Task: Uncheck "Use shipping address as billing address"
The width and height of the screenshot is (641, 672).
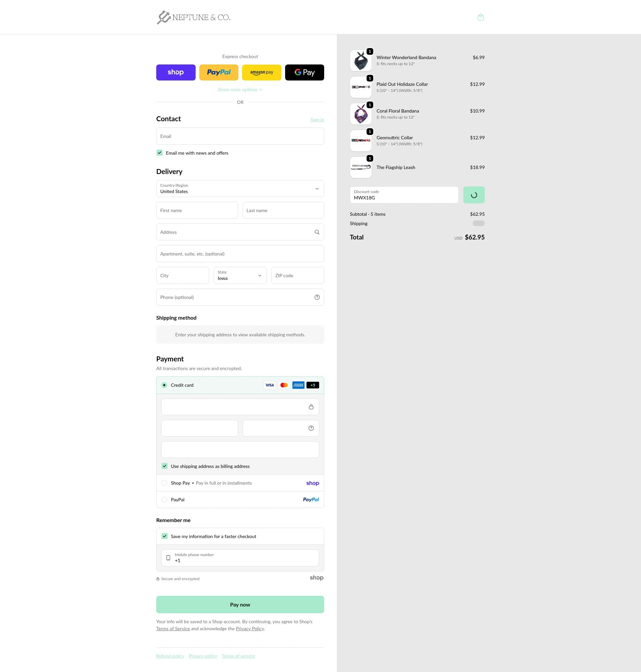Action: pos(164,466)
